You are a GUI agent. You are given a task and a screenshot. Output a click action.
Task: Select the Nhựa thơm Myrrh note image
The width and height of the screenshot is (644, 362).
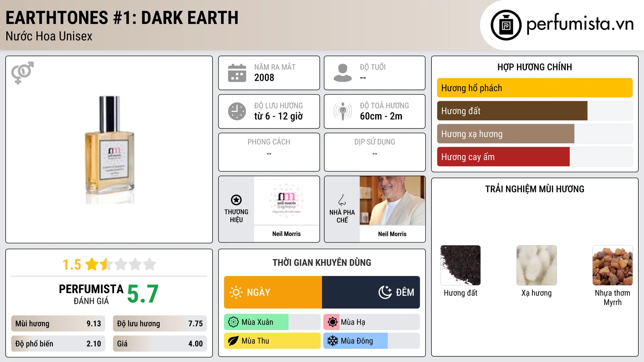[x=613, y=265]
